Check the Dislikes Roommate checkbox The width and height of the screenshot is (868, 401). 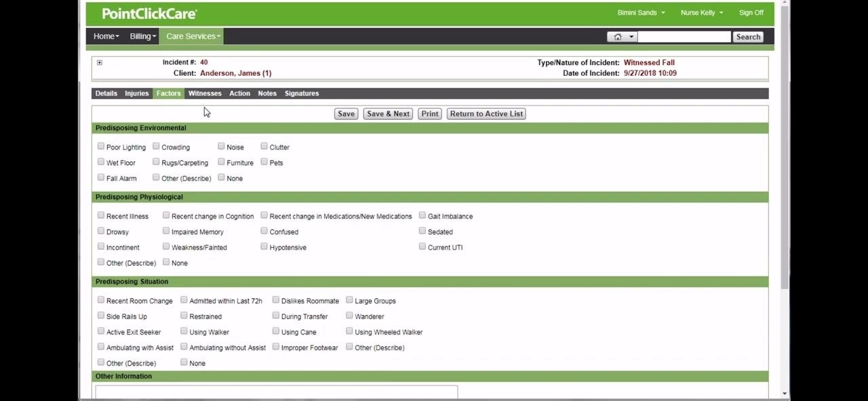[276, 300]
